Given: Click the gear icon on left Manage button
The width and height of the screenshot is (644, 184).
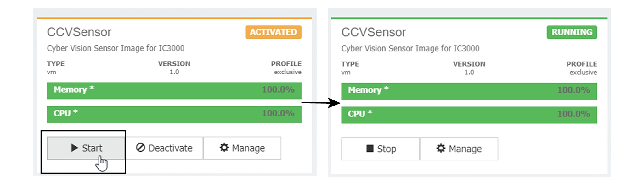Looking at the screenshot, I should tap(225, 148).
